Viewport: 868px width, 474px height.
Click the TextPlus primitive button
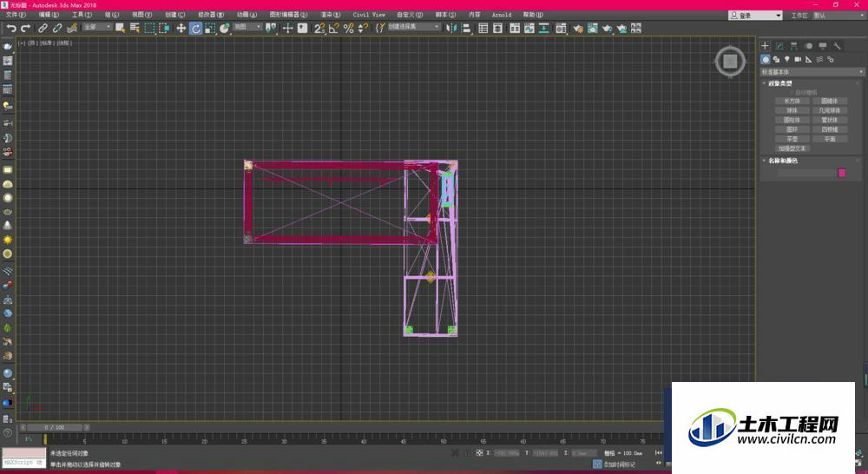pos(792,148)
